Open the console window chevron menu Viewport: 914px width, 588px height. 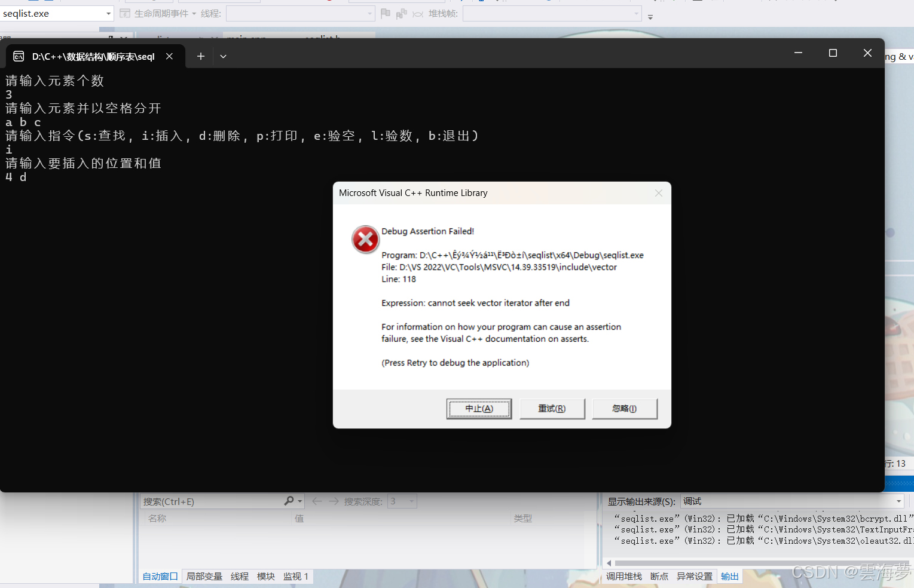pyautogui.click(x=223, y=56)
